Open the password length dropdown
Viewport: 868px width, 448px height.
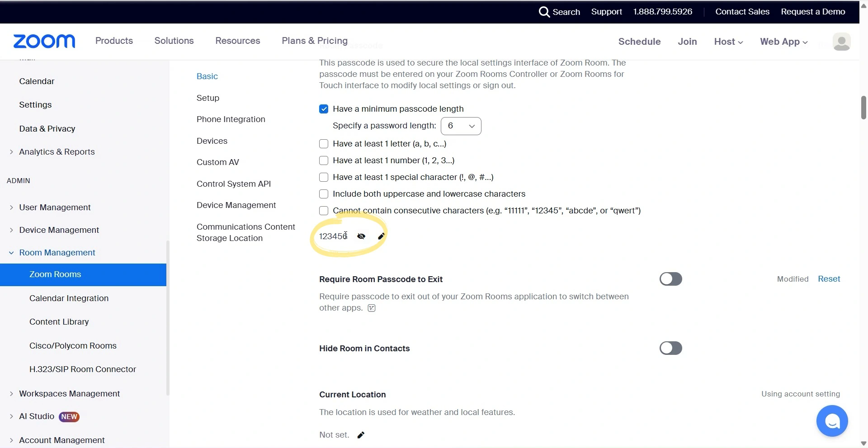(461, 126)
